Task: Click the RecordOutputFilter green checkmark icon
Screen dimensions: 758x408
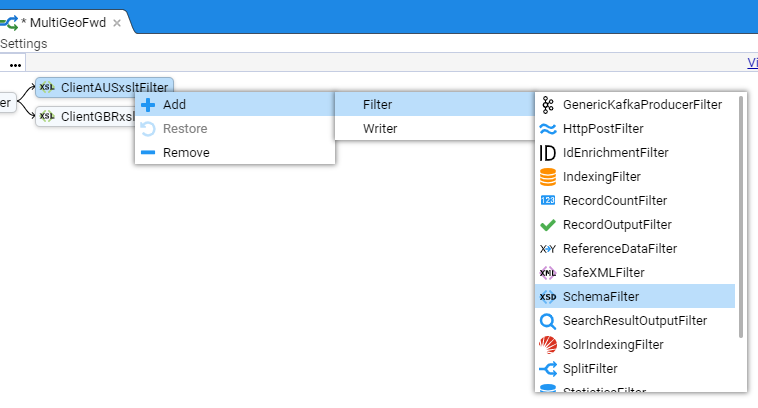Action: point(547,225)
